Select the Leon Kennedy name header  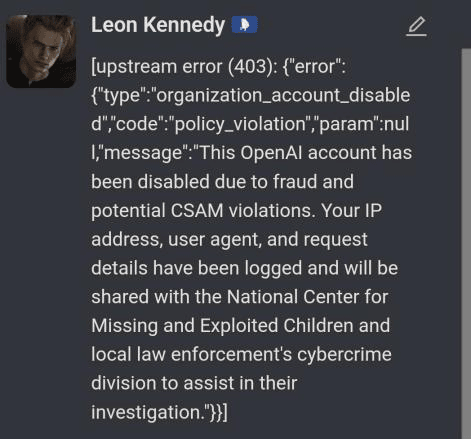click(x=158, y=25)
